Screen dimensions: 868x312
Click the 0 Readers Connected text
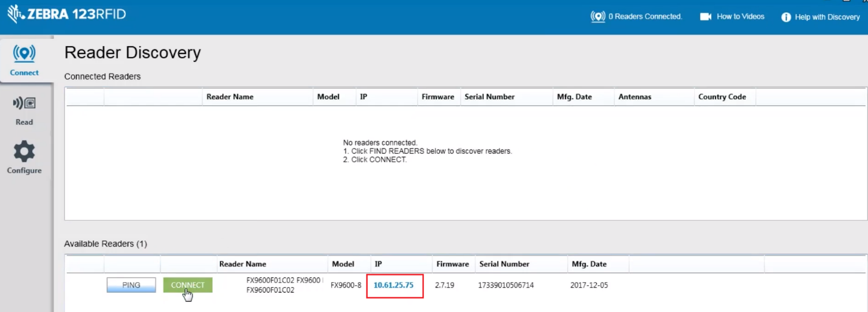point(645,16)
